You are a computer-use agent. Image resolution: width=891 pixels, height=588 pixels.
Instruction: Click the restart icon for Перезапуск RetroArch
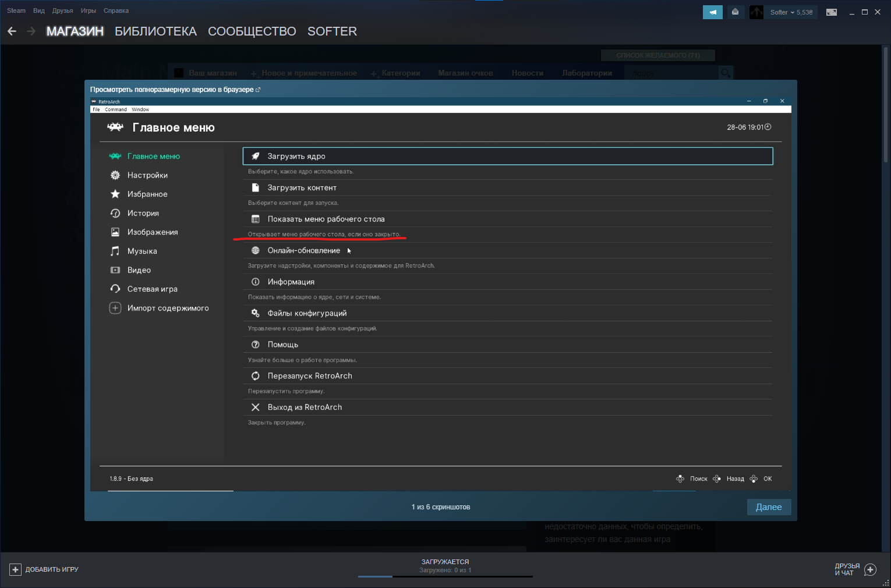[x=255, y=376]
